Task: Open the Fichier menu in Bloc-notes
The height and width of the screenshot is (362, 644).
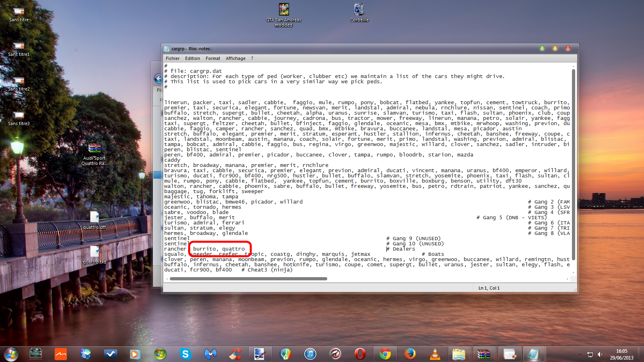Action: (173, 58)
